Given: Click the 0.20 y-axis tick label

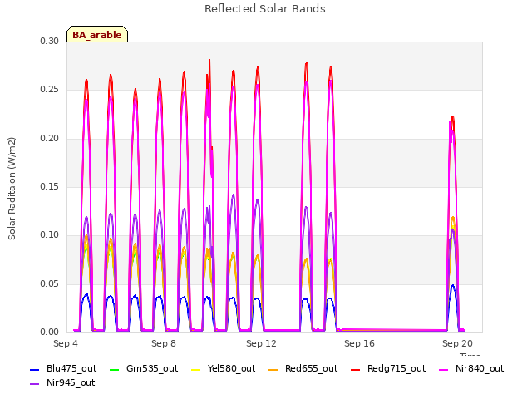Looking at the screenshot, I should [x=50, y=138].
